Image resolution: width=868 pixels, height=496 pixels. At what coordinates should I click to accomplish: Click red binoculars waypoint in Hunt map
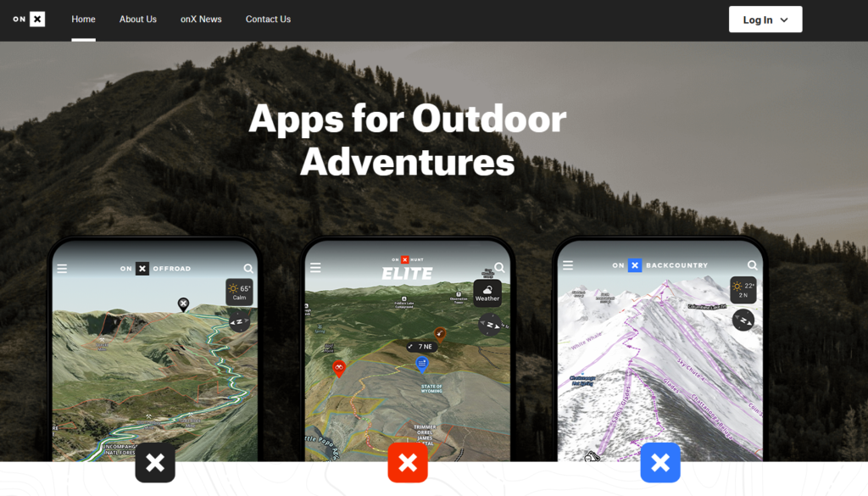click(x=339, y=368)
